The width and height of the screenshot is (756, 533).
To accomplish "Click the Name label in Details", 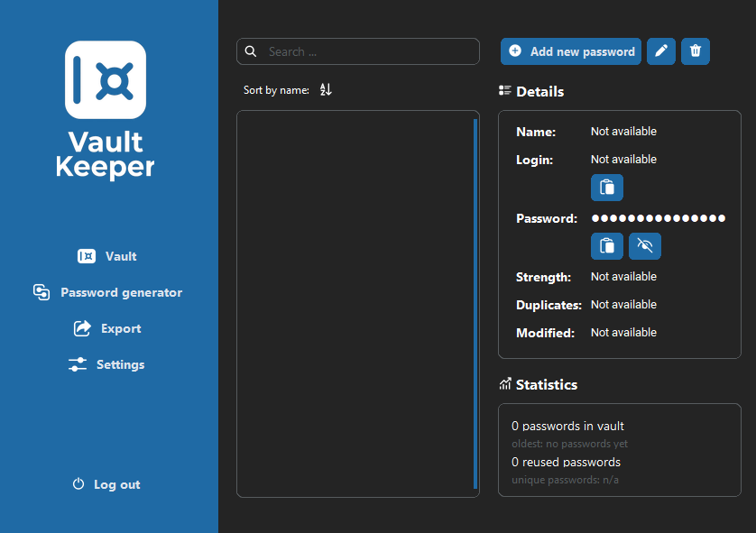I will (x=536, y=132).
